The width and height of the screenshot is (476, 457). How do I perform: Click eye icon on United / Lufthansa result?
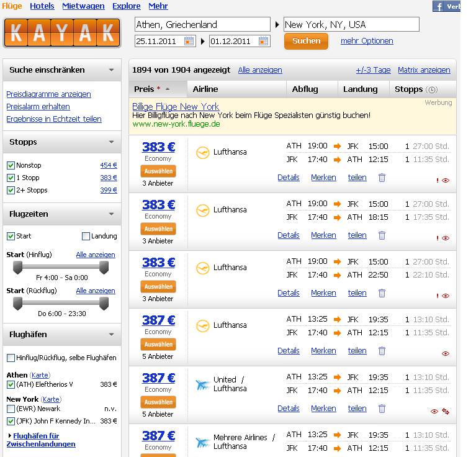pyautogui.click(x=434, y=411)
